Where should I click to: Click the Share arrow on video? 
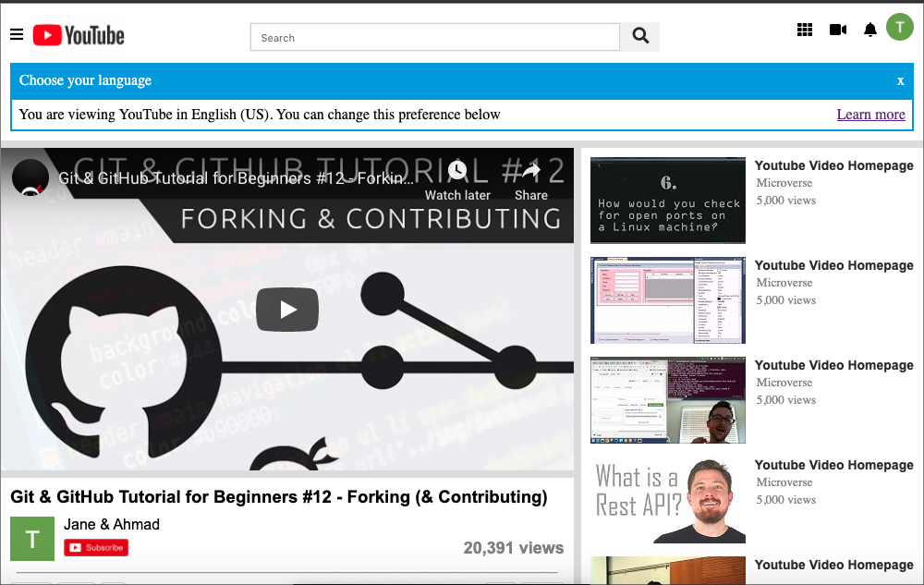point(531,171)
